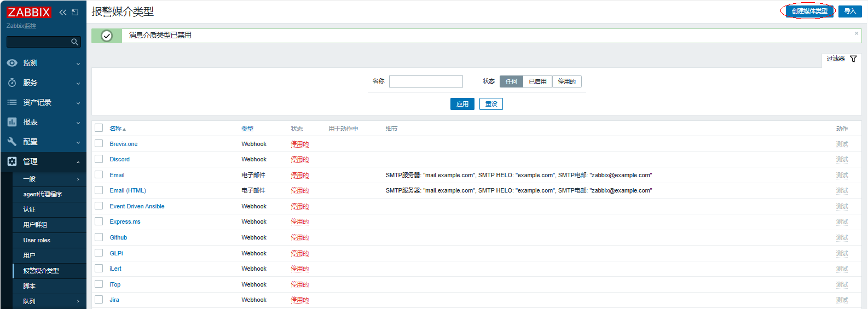Open 用户群组 in the sidebar
This screenshot has height=309, width=868.
35,225
